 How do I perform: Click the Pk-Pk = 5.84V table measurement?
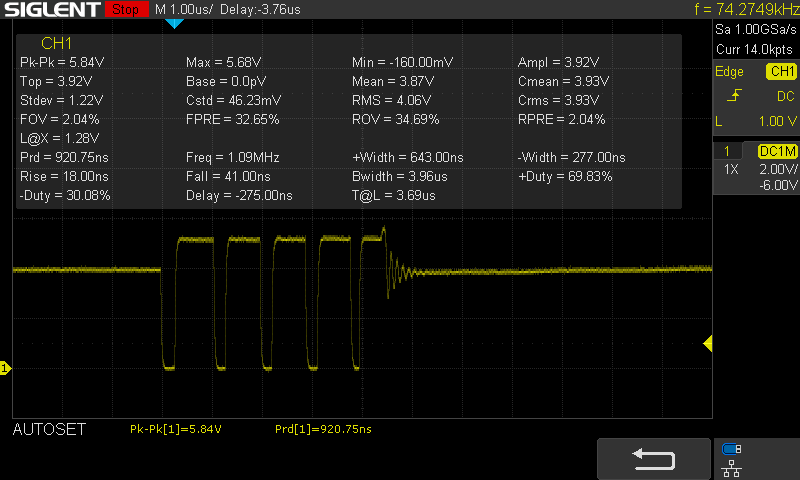(62, 62)
